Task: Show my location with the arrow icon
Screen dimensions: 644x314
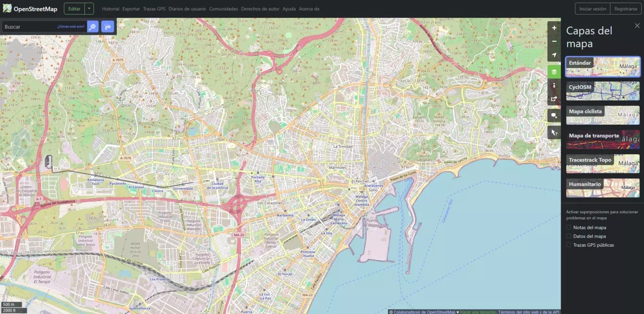Action: point(554,55)
